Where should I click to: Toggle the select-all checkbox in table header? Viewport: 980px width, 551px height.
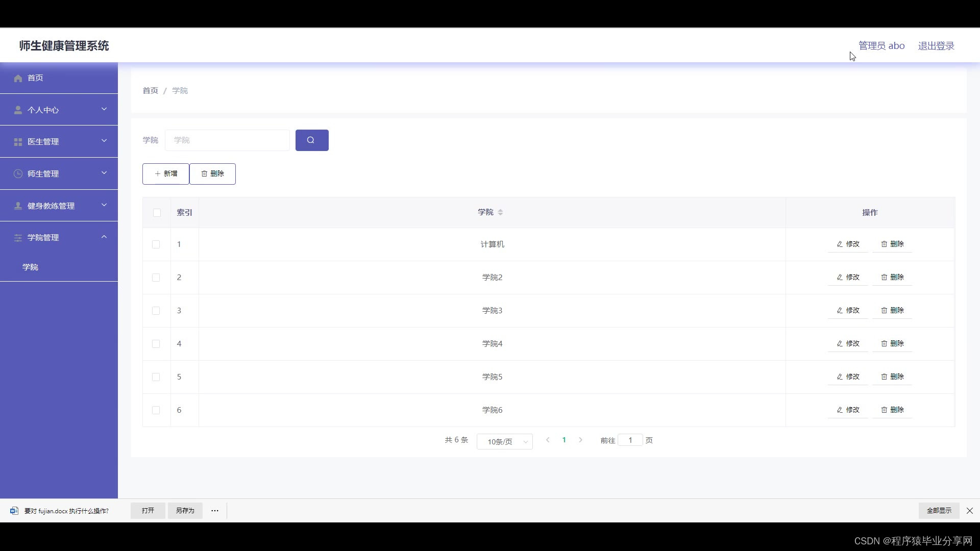coord(157,213)
